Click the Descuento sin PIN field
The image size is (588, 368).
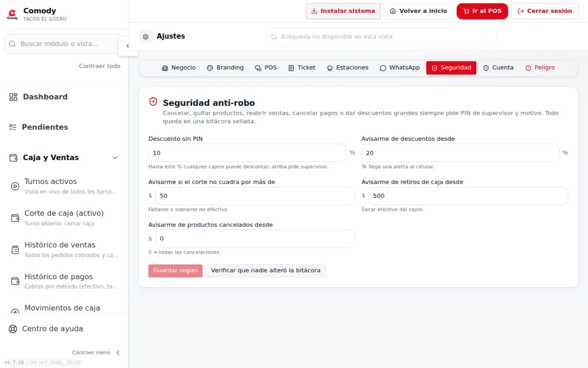[247, 153]
